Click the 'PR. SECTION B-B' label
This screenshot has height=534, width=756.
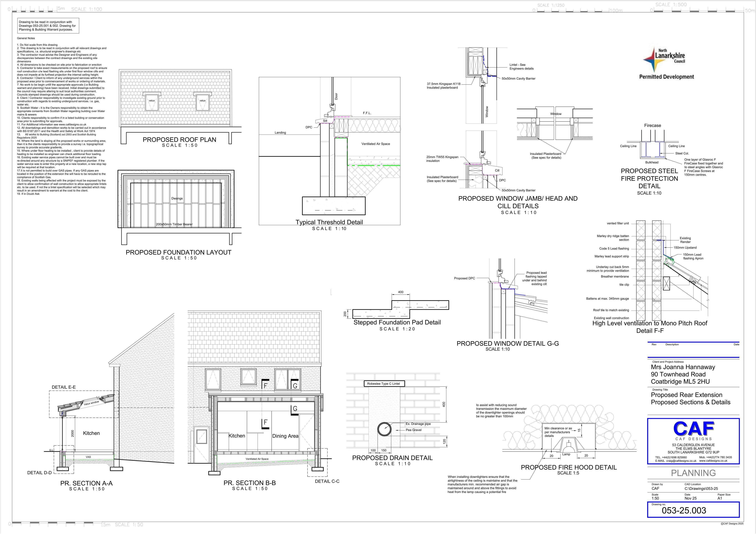tap(250, 483)
